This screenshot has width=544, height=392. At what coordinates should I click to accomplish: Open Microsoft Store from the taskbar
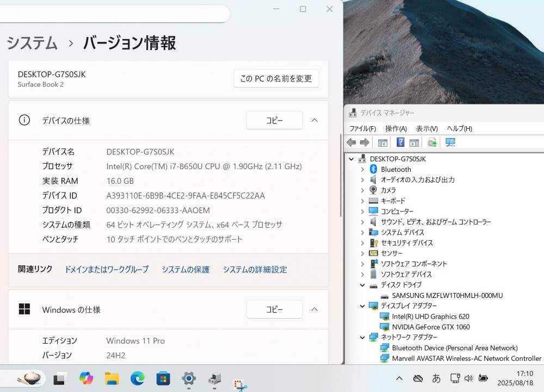tap(163, 378)
